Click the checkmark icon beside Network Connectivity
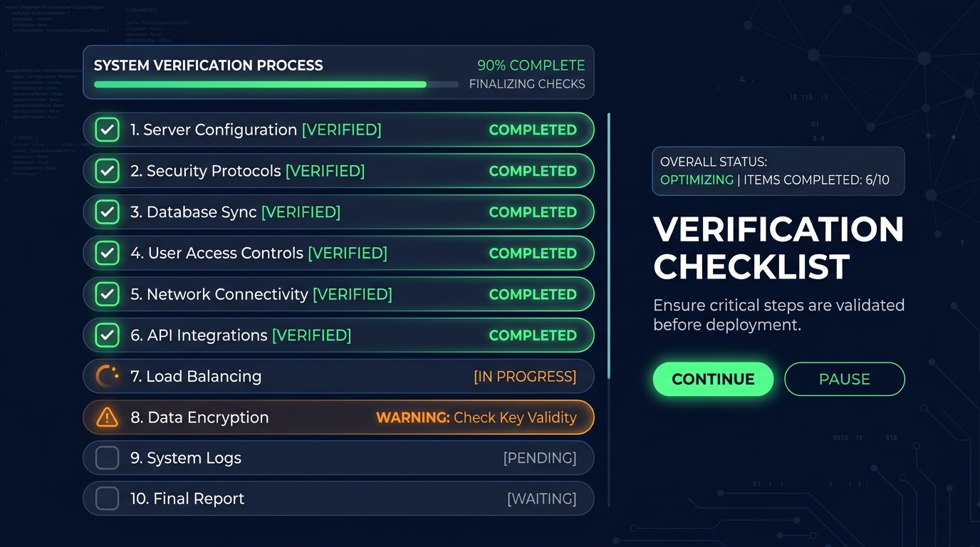This screenshot has height=547, width=980. (x=107, y=294)
